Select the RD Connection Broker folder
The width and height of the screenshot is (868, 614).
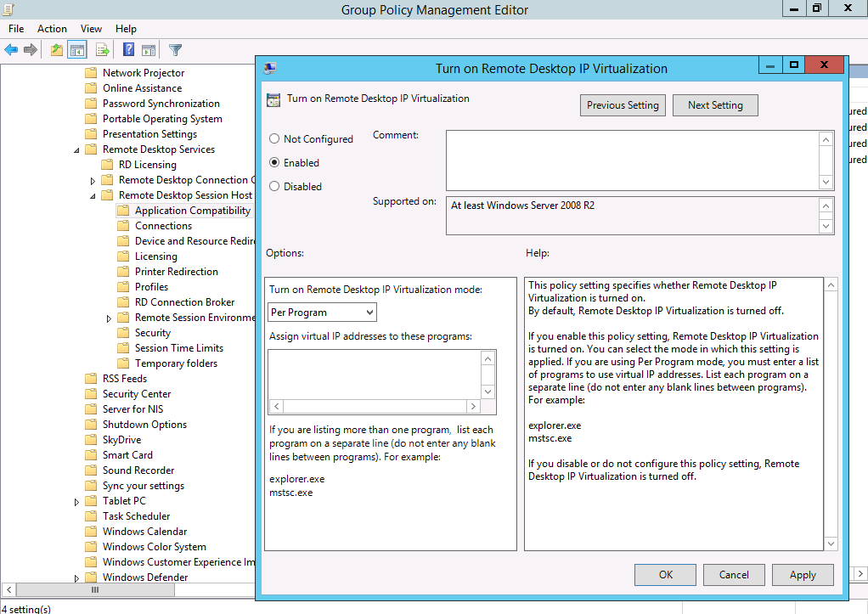[176, 302]
